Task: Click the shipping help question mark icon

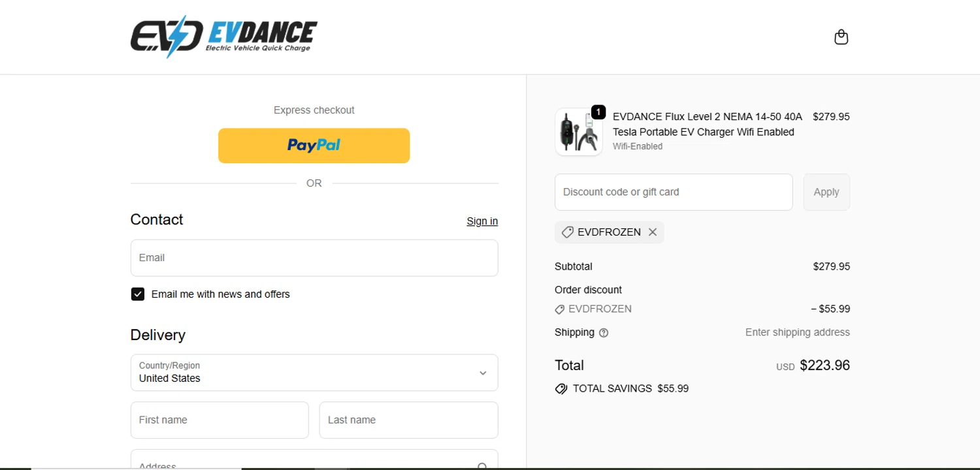Action: click(x=604, y=333)
